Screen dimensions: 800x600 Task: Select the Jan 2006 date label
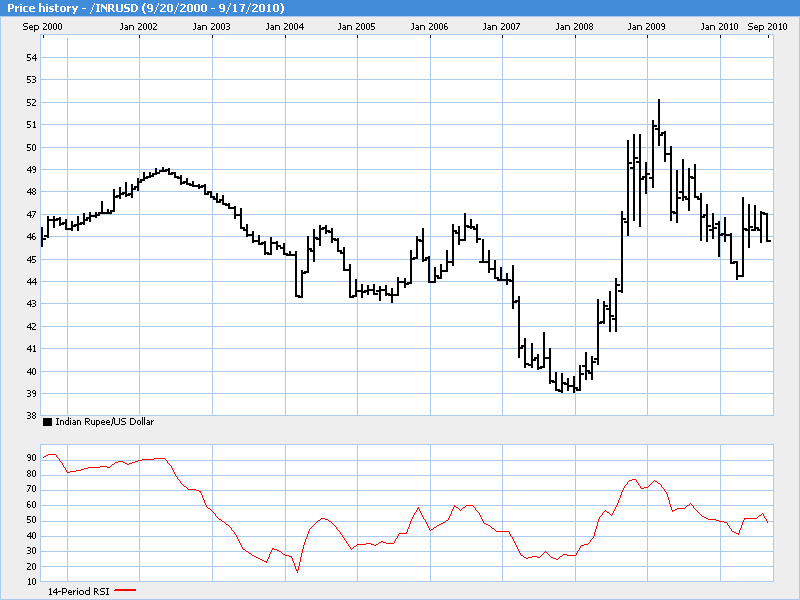[x=430, y=26]
